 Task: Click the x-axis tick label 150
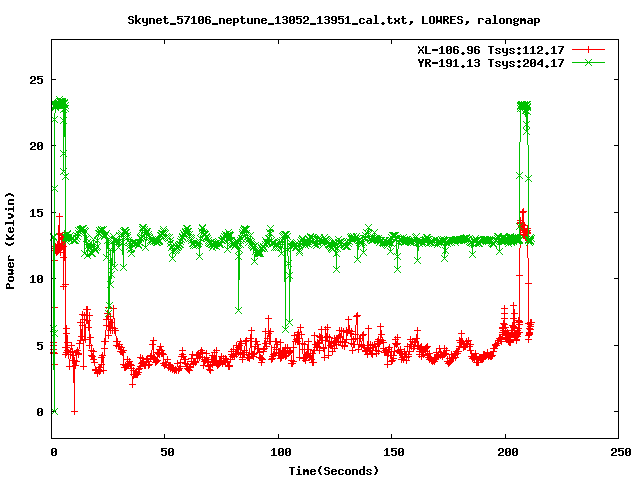tap(394, 452)
